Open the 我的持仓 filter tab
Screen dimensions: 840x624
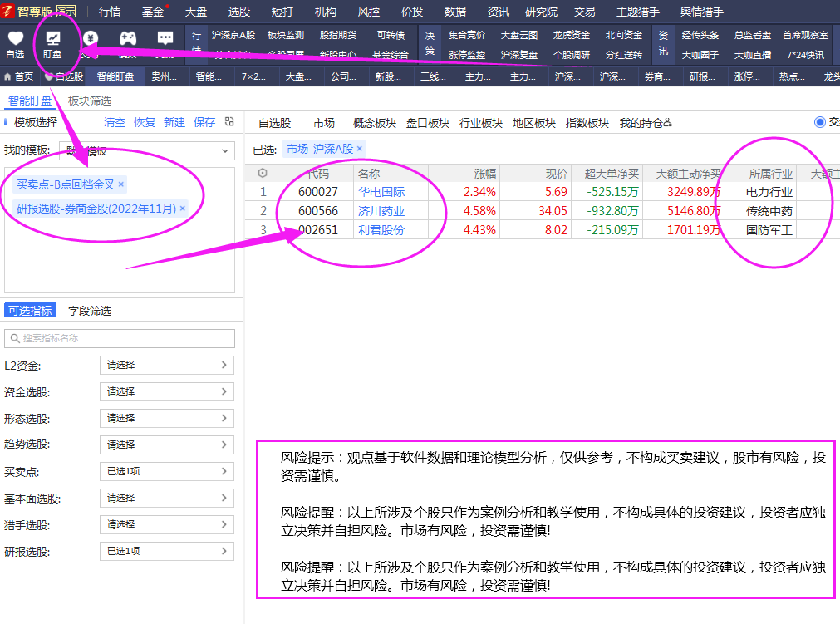(x=646, y=123)
